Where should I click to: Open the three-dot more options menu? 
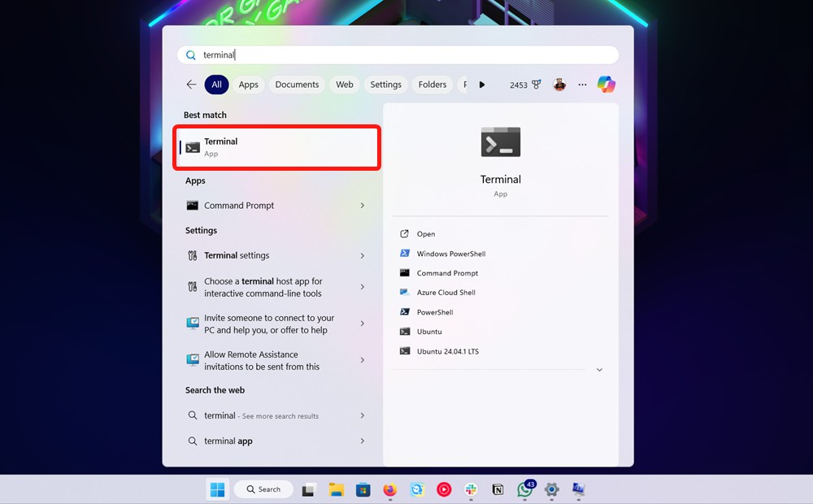[x=582, y=85]
